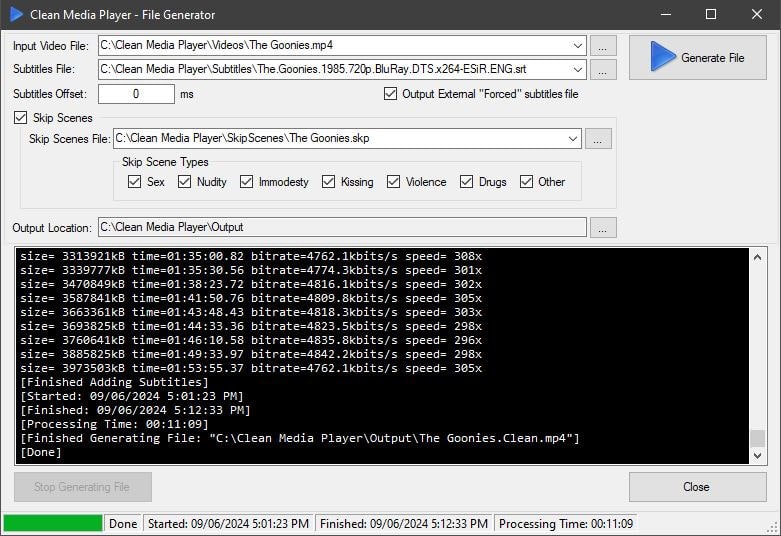
Task: Toggle Output External Forced subtitles checkbox
Action: click(390, 94)
